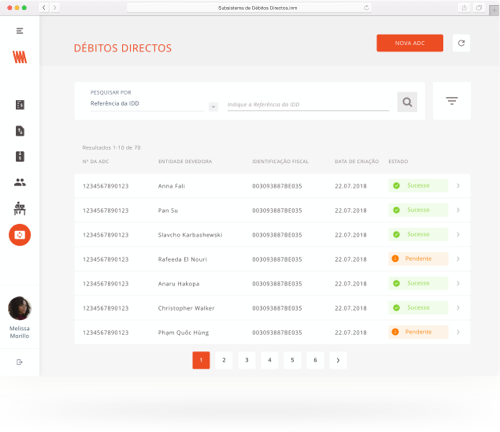Click the IDD reference search input field
The height and width of the screenshot is (432, 500).
pos(308,105)
